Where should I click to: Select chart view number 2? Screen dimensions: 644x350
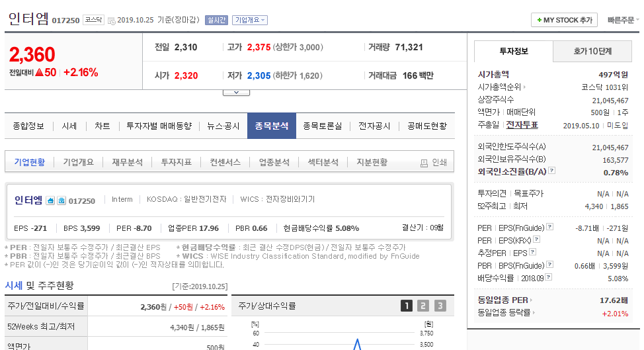pyautogui.click(x=423, y=306)
